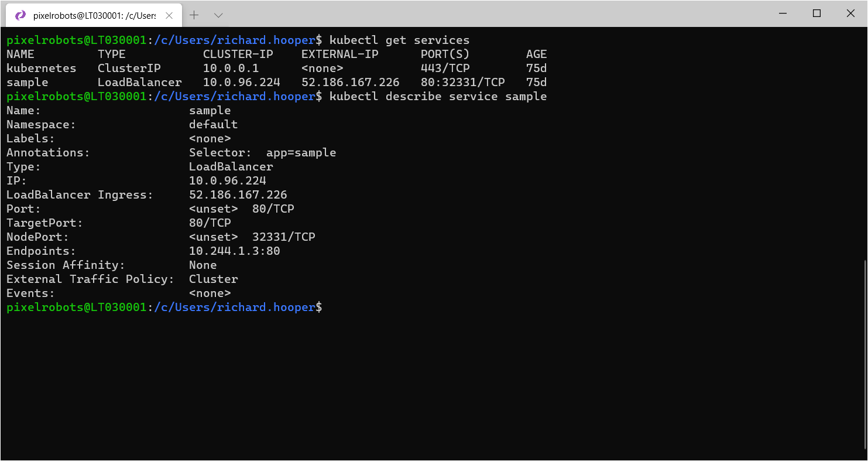
Task: Click the 'Endpoints:' label
Action: pos(42,251)
